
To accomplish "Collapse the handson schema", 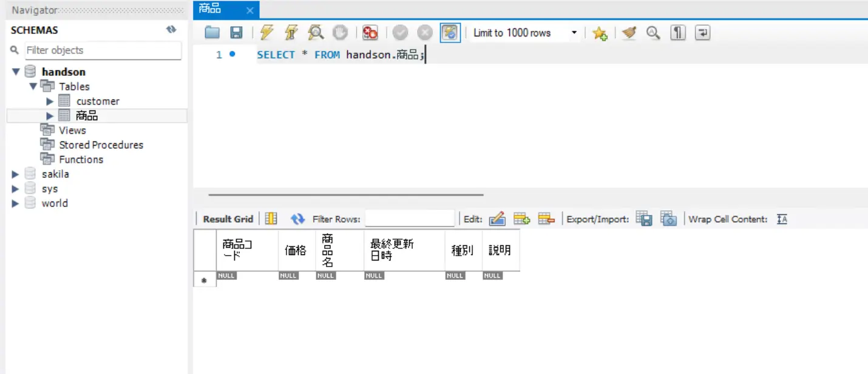I will coord(16,72).
